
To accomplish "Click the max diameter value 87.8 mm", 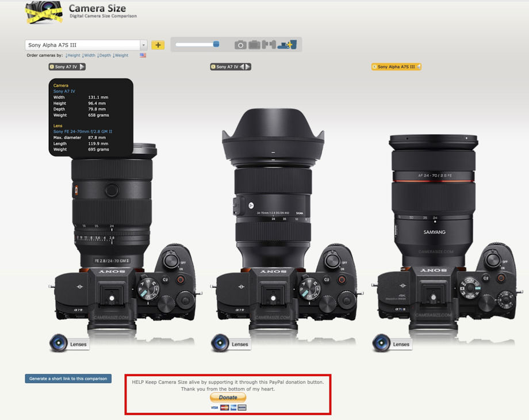I will [x=97, y=138].
